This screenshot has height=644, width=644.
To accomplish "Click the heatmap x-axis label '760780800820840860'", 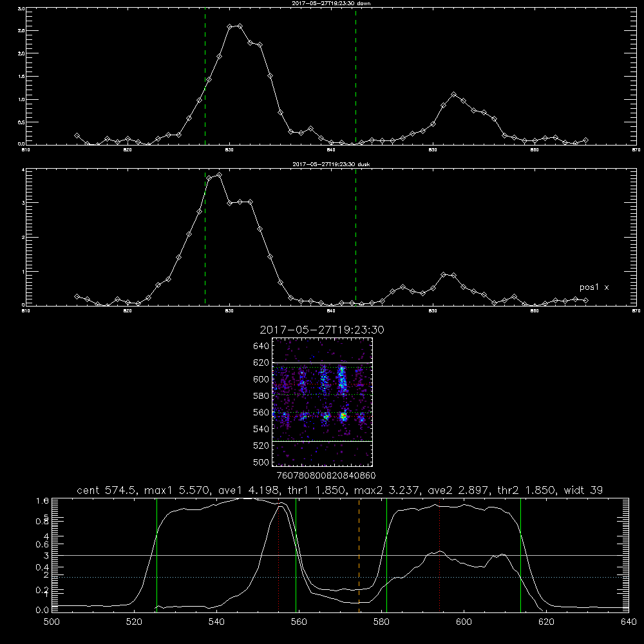I will click(327, 476).
